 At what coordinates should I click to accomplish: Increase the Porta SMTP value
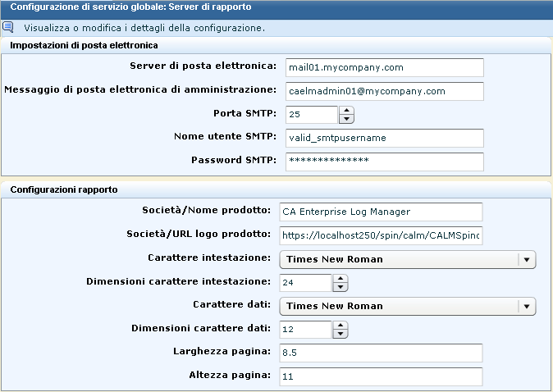pos(347,110)
